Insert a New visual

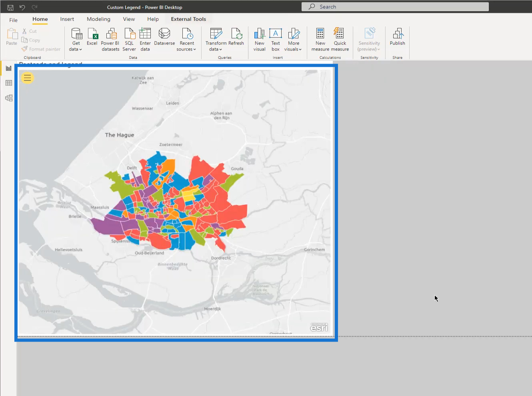(x=259, y=40)
